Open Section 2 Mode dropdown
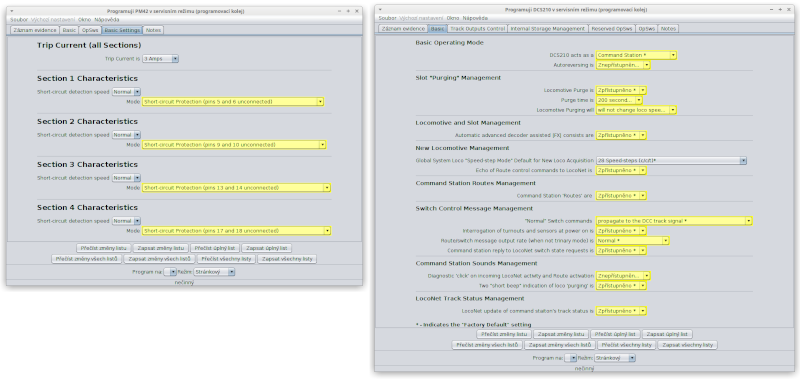The height and width of the screenshot is (379, 800). click(x=234, y=145)
